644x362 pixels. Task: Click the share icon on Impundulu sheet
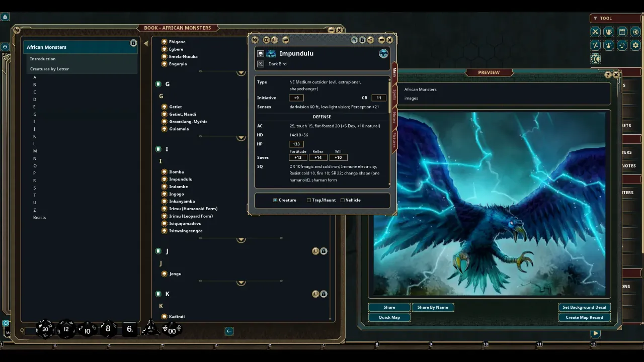(370, 40)
